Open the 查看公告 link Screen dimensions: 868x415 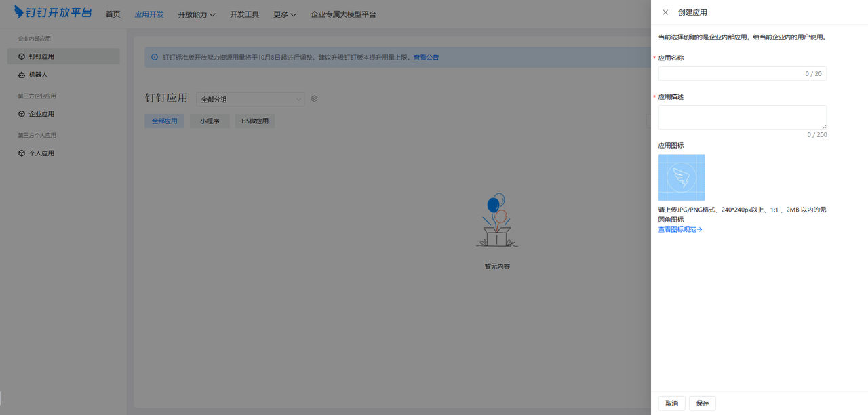click(x=426, y=58)
